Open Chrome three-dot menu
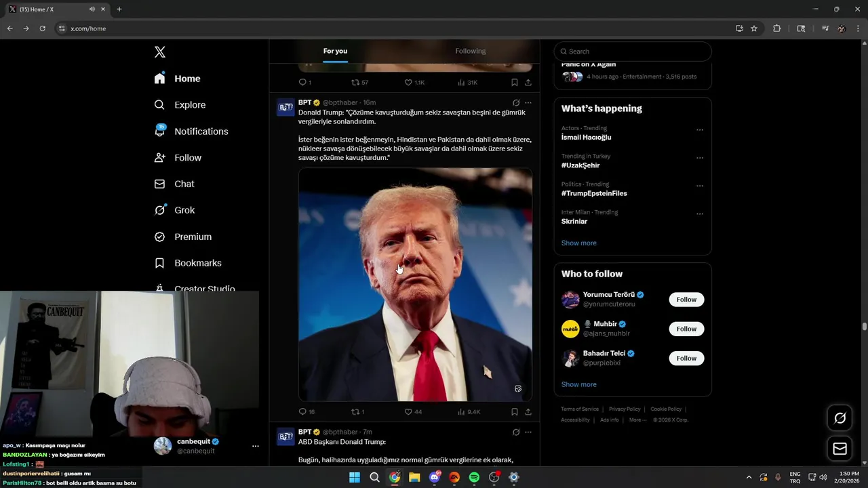868x488 pixels. (859, 28)
